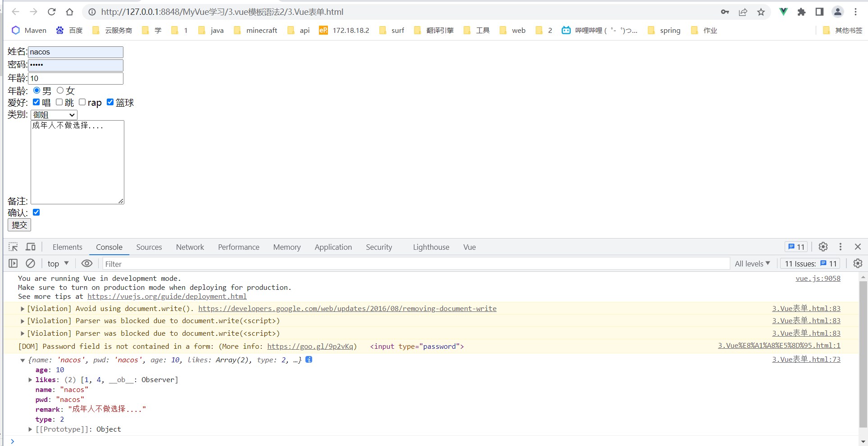Check the 跳 hobby checkbox
This screenshot has height=446, width=868.
[x=59, y=102]
